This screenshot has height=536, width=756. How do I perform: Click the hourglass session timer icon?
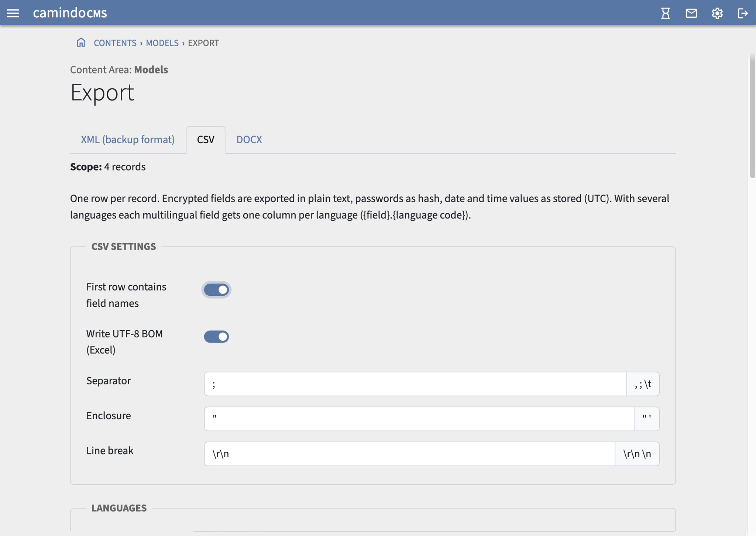pos(666,13)
